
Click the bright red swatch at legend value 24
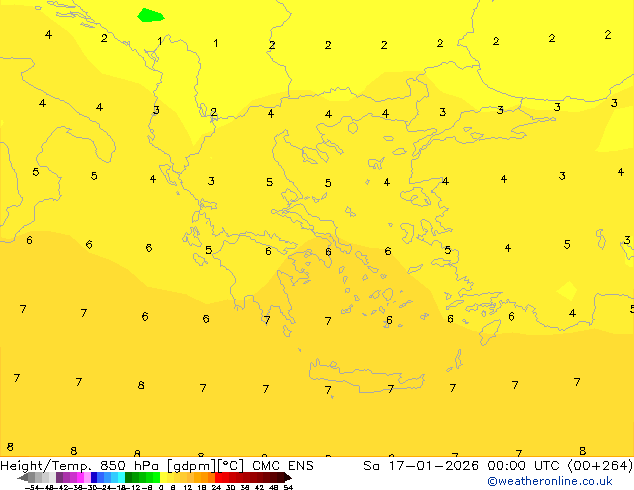(218, 477)
